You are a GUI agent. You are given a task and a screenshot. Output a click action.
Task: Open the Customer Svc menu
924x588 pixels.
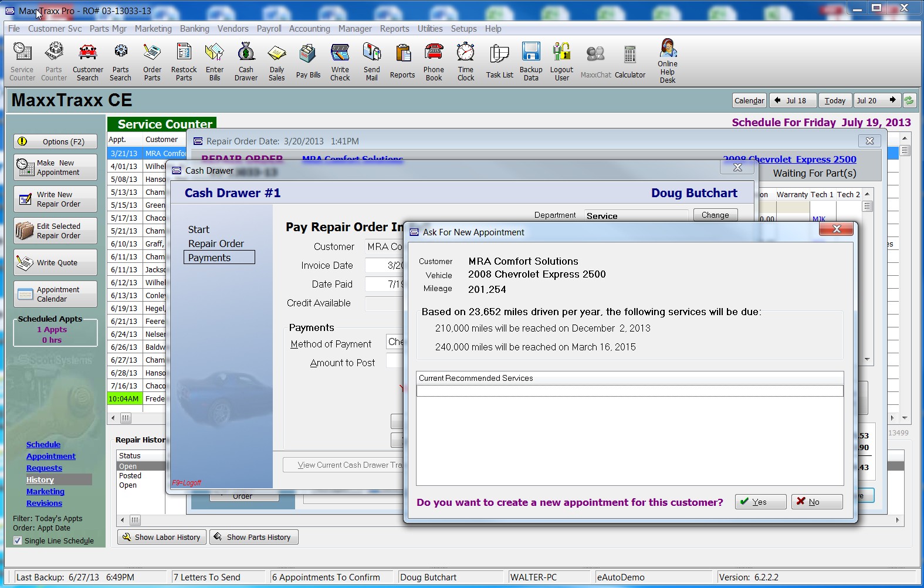(x=55, y=28)
